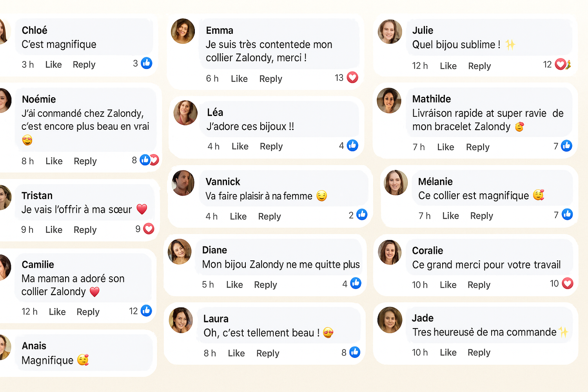Reply to Emma's Zalondy collier comment
This screenshot has height=392, width=588.
point(270,79)
